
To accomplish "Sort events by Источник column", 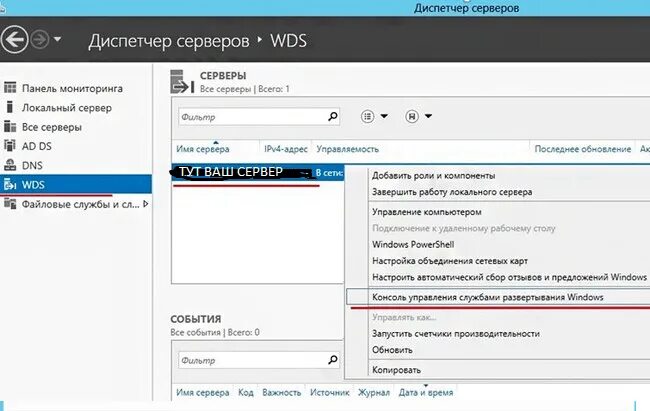I will coord(330,392).
